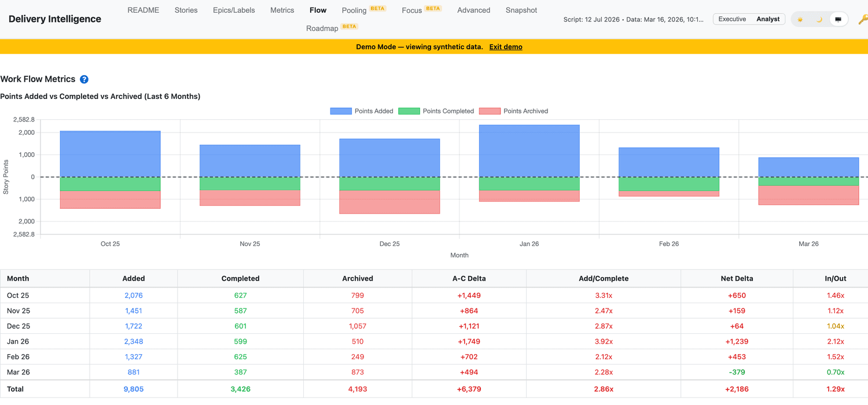Click Dec 25 In/Out value 1.04x
The width and height of the screenshot is (868, 405).
835,326
